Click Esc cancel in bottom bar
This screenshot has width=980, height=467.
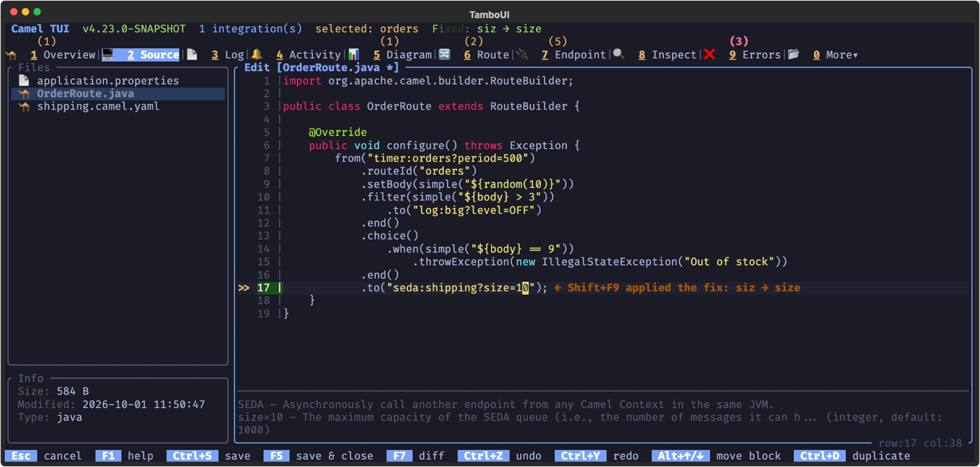pos(43,456)
